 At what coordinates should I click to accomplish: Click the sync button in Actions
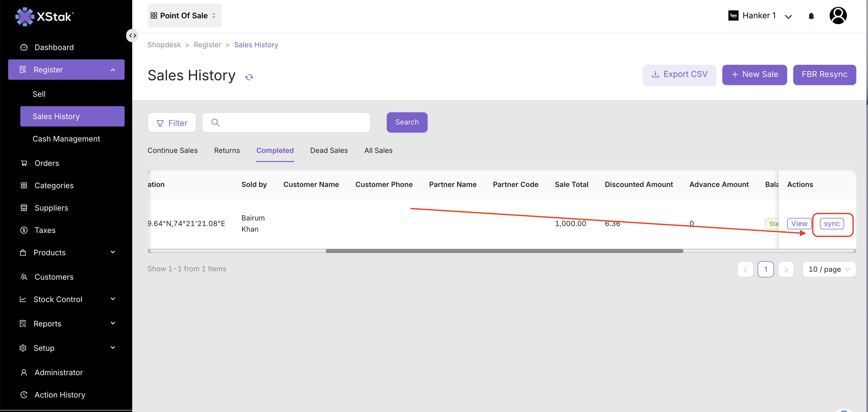(832, 224)
